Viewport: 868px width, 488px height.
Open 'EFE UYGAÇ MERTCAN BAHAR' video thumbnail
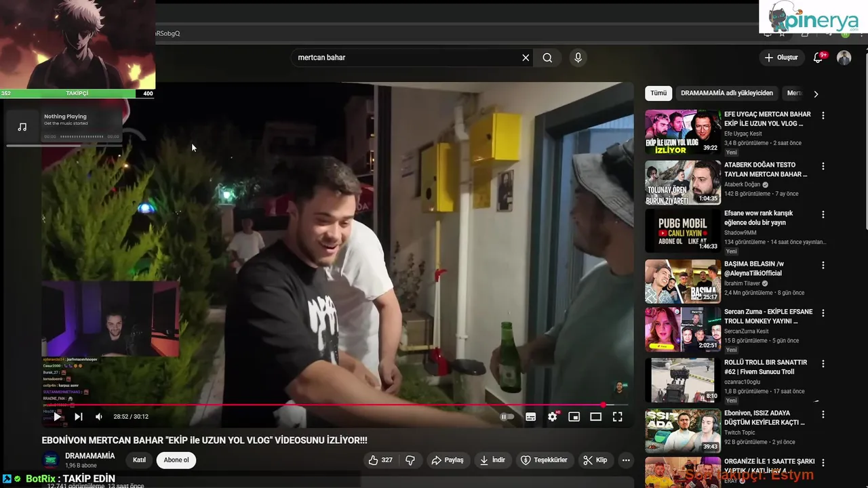click(683, 131)
